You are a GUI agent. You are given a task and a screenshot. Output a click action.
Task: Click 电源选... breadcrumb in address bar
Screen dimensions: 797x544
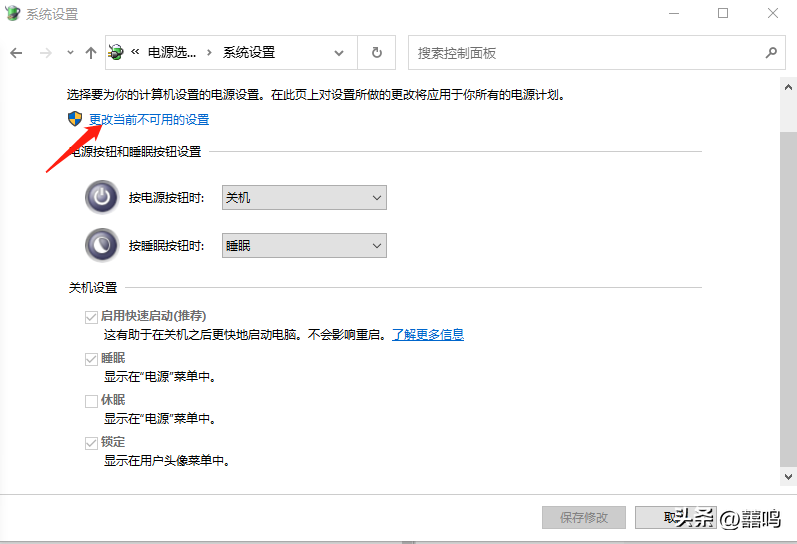[x=173, y=53]
